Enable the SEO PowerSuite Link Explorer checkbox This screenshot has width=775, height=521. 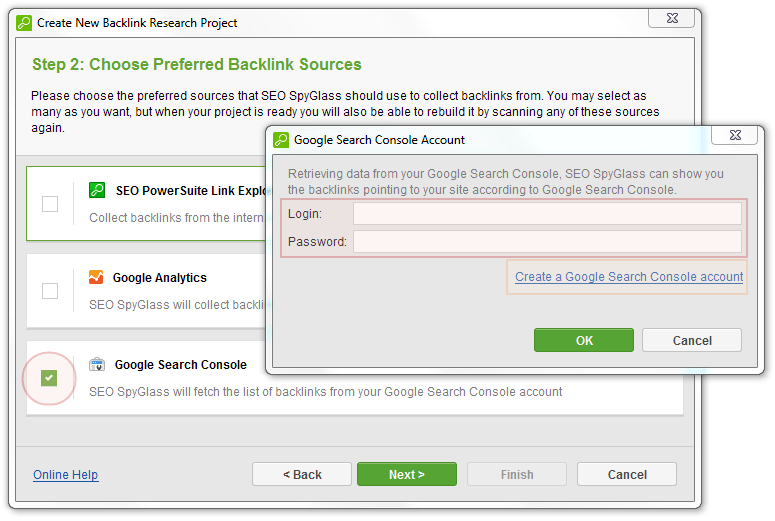click(x=50, y=204)
